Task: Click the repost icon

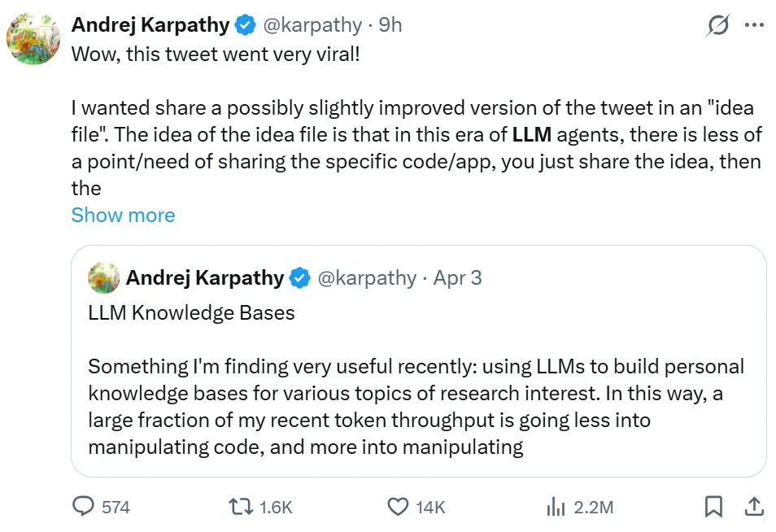Action: 239,506
